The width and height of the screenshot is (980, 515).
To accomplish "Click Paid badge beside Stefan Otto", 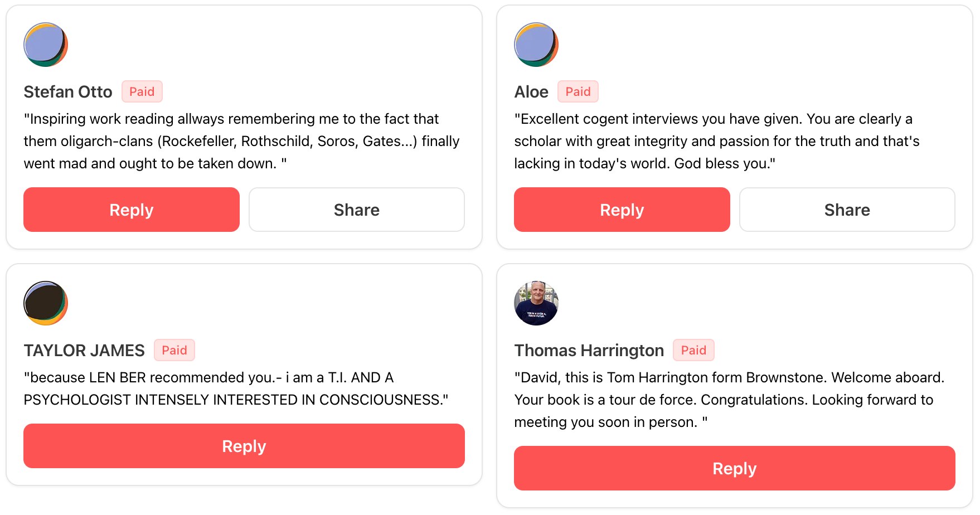I will (142, 92).
